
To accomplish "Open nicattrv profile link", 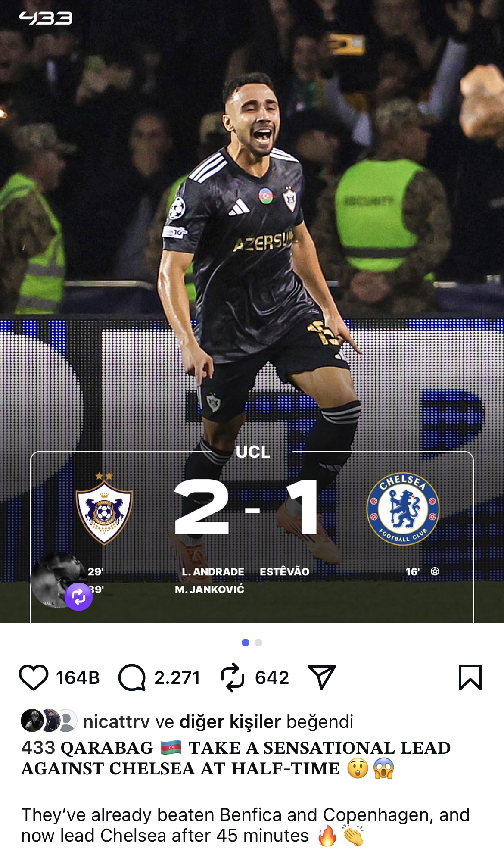I will [x=116, y=721].
